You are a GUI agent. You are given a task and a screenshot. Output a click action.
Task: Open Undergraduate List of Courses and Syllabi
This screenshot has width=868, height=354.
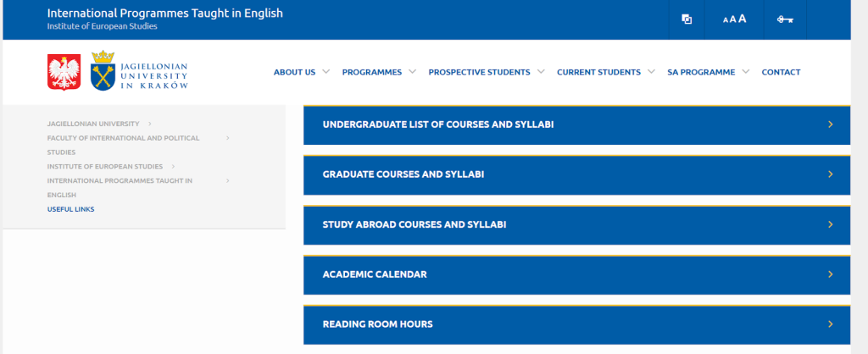(576, 125)
